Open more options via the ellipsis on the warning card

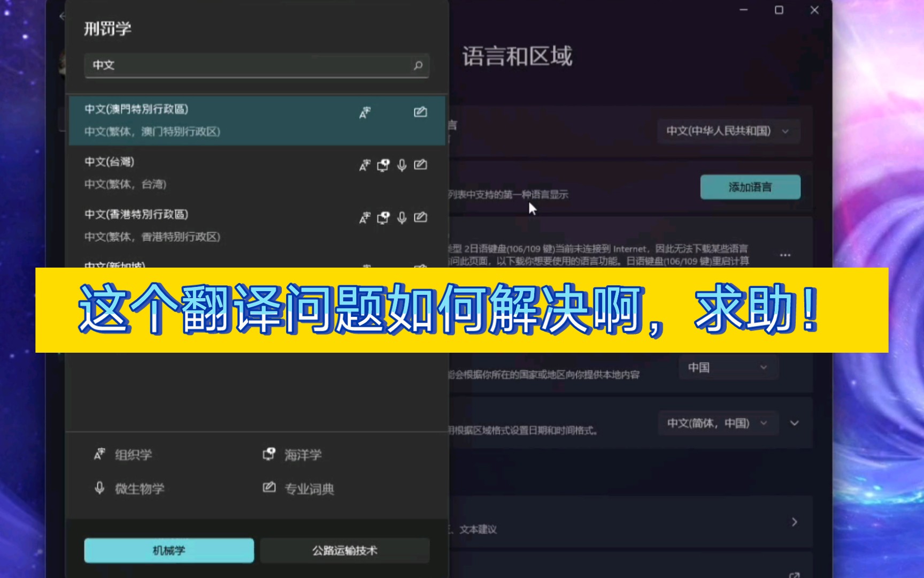click(x=784, y=256)
